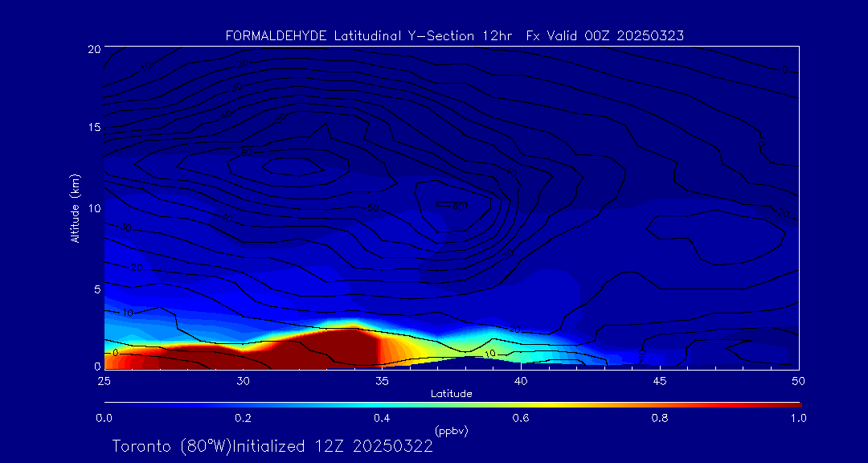Click the 'Toronto (80°W)Initialized 12Z 20250322' footer text
The width and height of the screenshot is (868, 463).
pyautogui.click(x=273, y=446)
